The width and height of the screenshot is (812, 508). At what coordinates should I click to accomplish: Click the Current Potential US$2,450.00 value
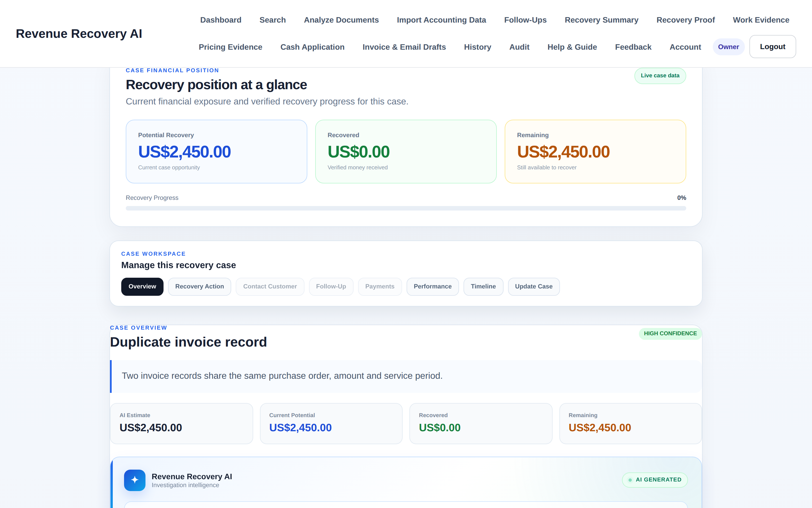tap(300, 428)
